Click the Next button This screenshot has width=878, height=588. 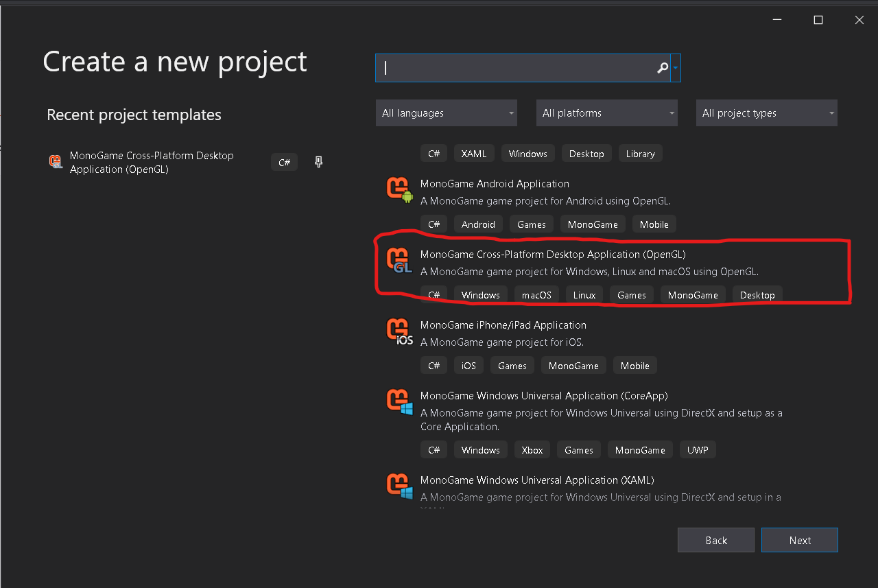point(800,540)
